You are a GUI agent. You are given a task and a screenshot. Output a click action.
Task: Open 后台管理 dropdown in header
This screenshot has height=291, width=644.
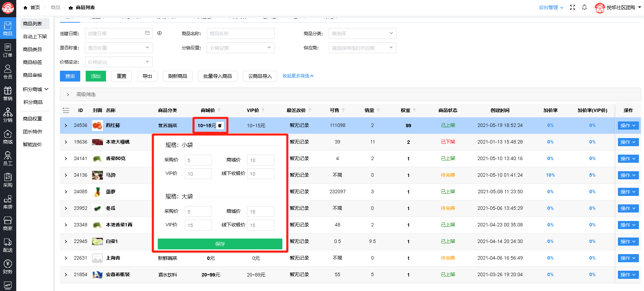(551, 7)
